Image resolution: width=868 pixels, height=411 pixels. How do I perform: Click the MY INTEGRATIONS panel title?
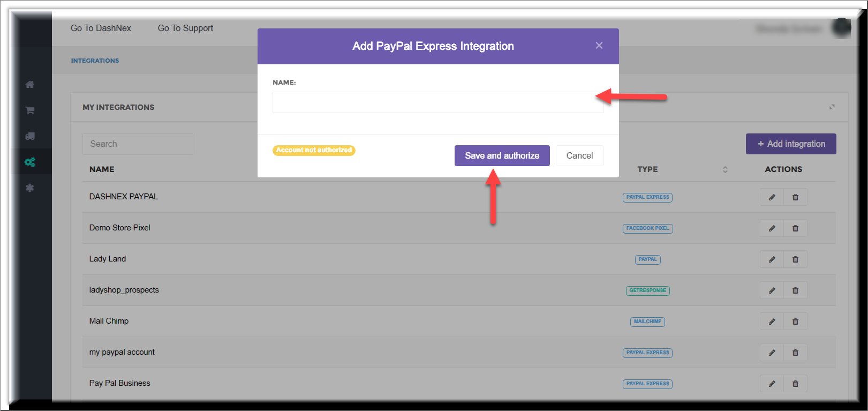pos(118,107)
